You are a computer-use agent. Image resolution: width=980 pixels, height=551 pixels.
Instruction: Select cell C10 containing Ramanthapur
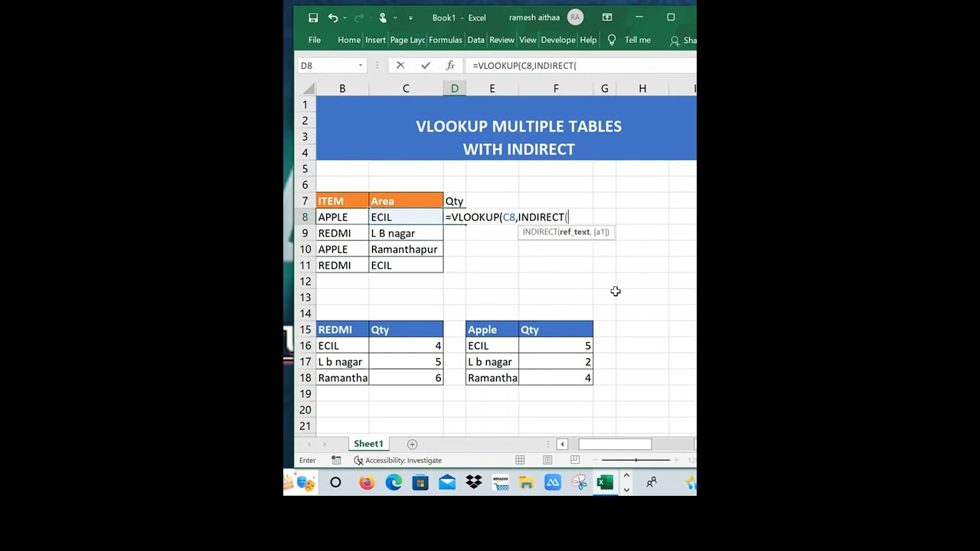(x=406, y=249)
